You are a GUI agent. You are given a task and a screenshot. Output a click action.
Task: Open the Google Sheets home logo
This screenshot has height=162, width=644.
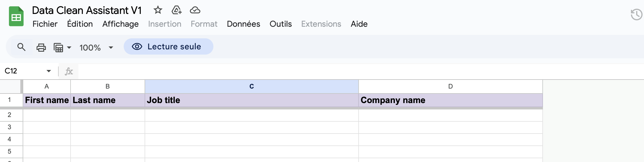coord(16,17)
